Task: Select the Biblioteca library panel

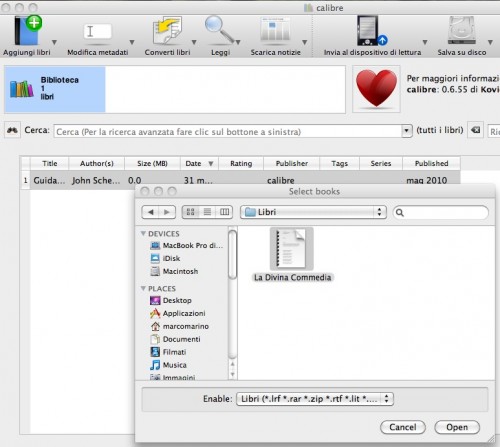Action: click(55, 89)
